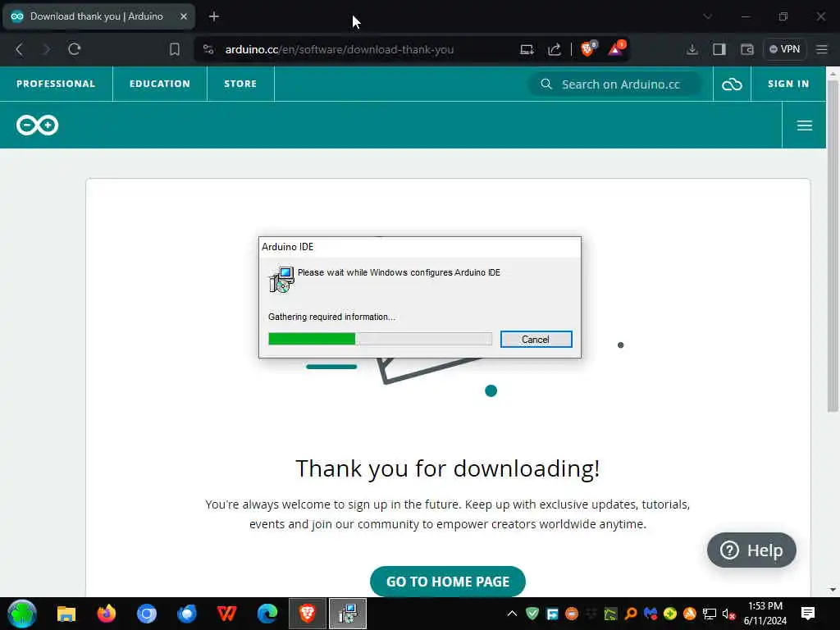Open the Arduino Cloud icon
Viewport: 840px width, 630px height.
pos(732,84)
